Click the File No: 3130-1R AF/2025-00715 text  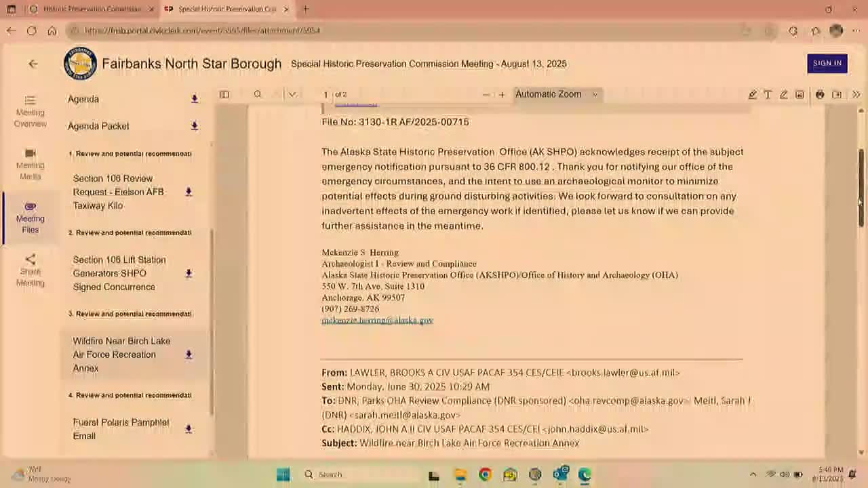pyautogui.click(x=395, y=122)
